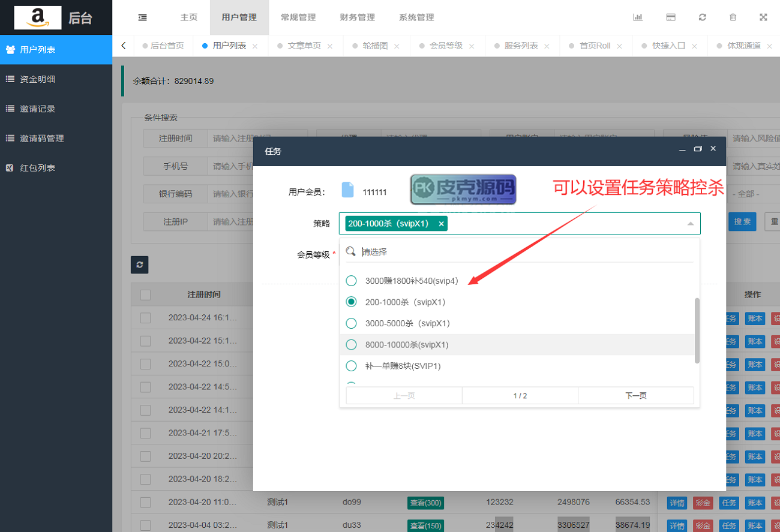The height and width of the screenshot is (532, 780).
Task: Open the 财务管理 top menu
Action: pos(357,17)
